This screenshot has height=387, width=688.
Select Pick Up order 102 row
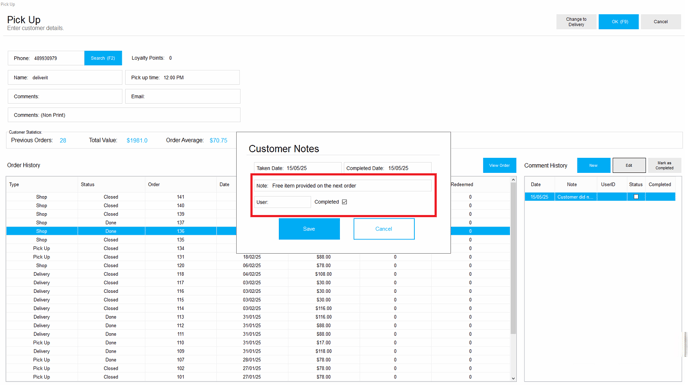point(258,368)
